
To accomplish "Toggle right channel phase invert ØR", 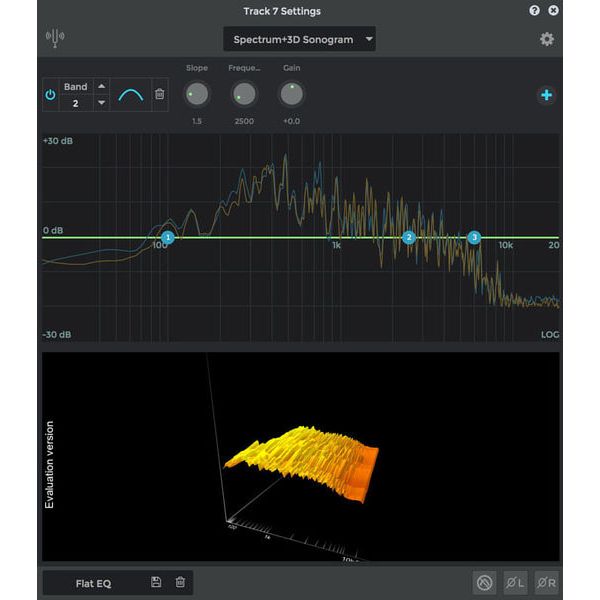I will (x=546, y=583).
